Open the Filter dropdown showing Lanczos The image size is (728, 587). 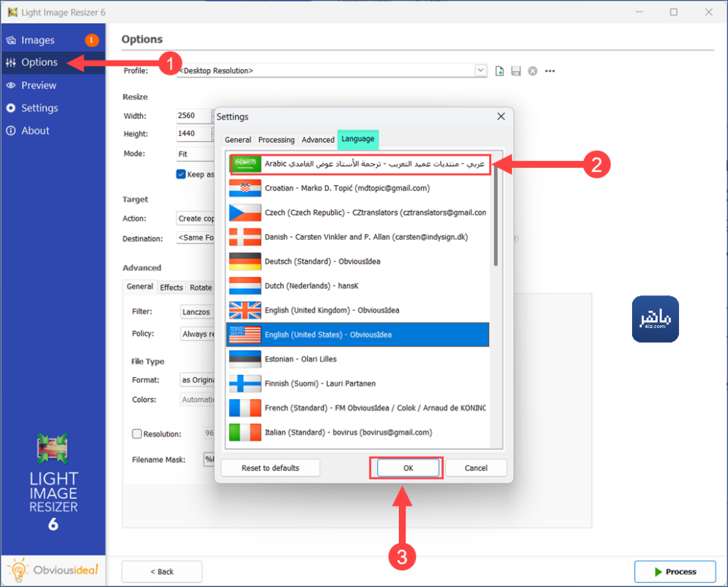tap(198, 312)
